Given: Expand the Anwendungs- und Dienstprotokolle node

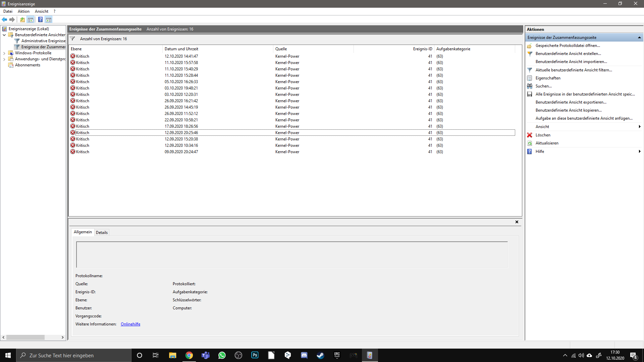Looking at the screenshot, I should coord(4,59).
